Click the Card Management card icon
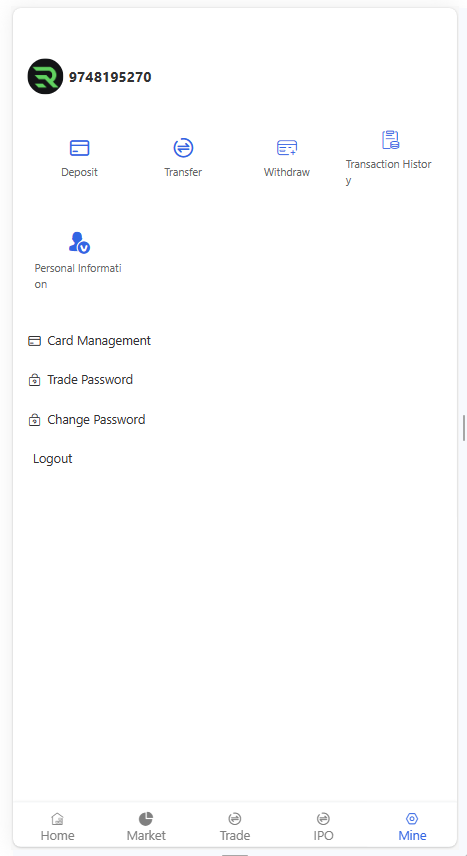467x856 pixels. (34, 341)
